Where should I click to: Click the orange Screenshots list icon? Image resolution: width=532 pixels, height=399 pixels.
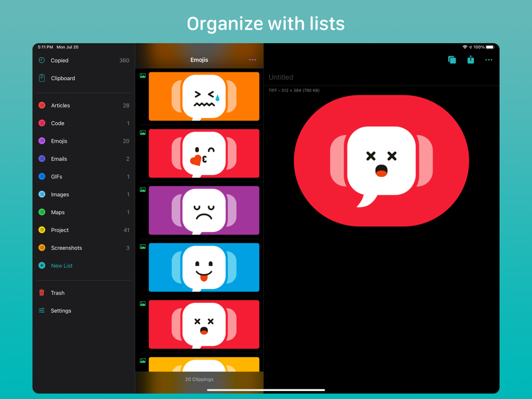tap(41, 248)
